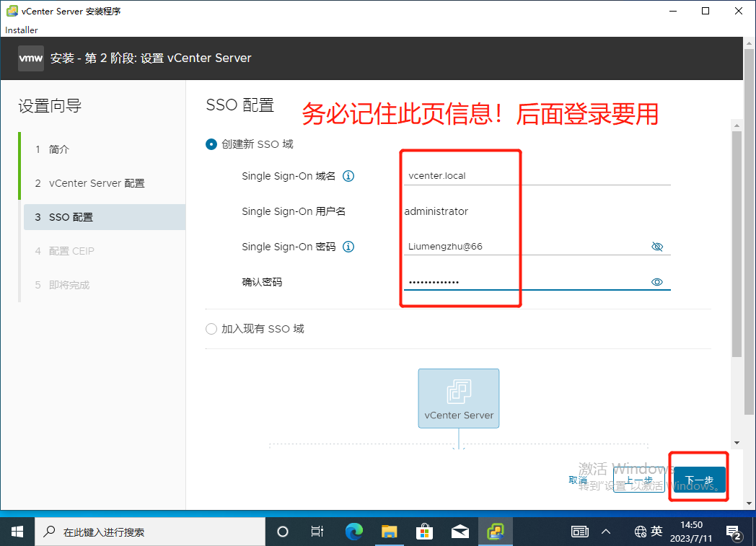Select the 加入现有 SSO 域 radio button
The height and width of the screenshot is (546, 756).
tap(211, 329)
